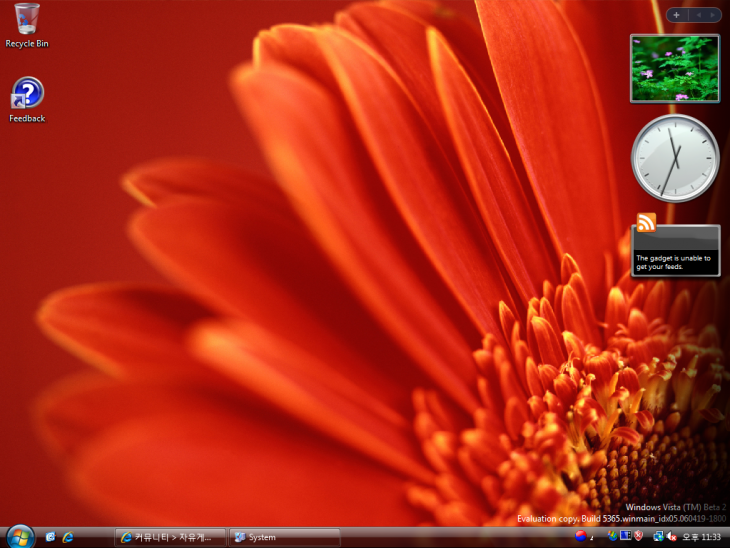Click the Show Desktop quick launch icon
The image size is (730, 548).
(x=50, y=537)
